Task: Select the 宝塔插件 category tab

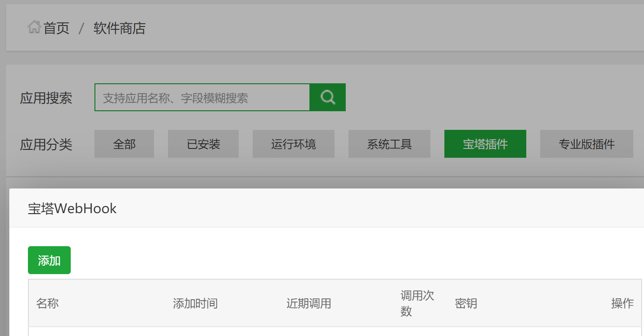Action: [485, 144]
